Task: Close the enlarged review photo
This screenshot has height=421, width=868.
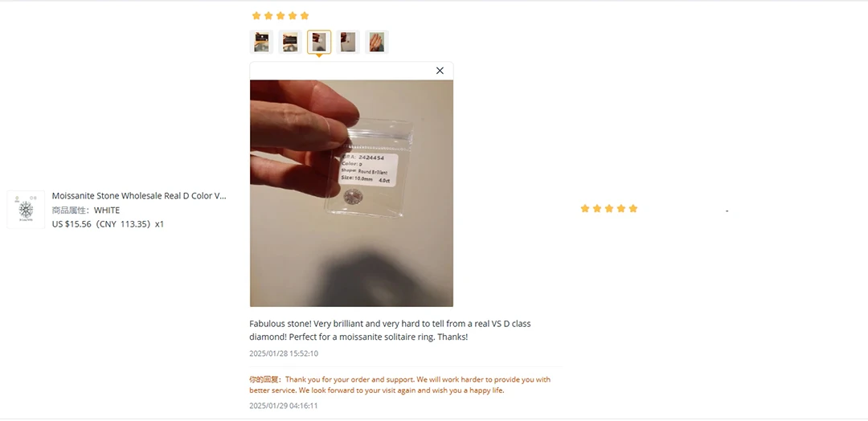Action: coord(440,71)
